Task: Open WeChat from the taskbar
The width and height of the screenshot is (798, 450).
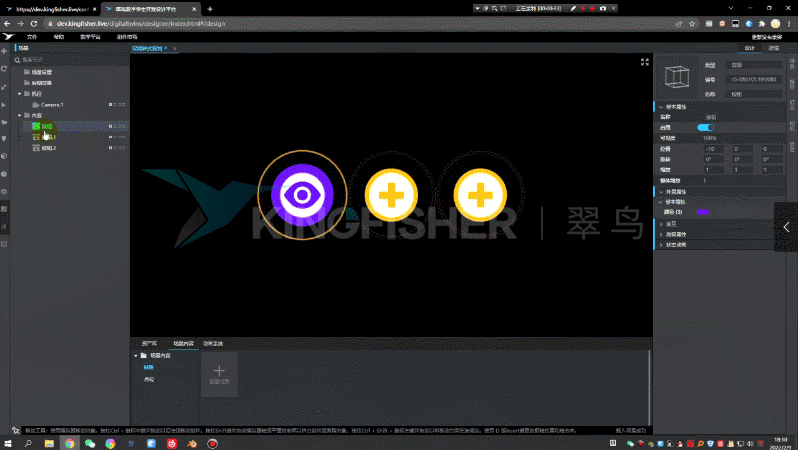Action: tap(90, 443)
